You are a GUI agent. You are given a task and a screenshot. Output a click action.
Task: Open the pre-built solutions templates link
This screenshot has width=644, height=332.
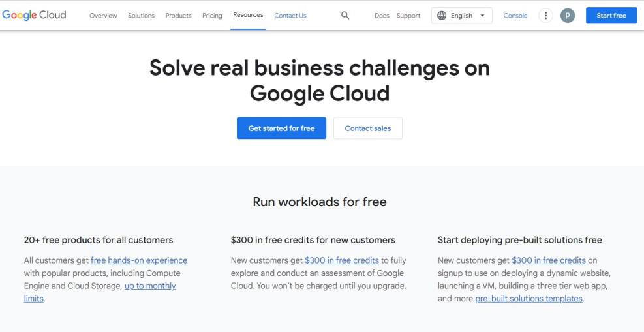(x=529, y=299)
